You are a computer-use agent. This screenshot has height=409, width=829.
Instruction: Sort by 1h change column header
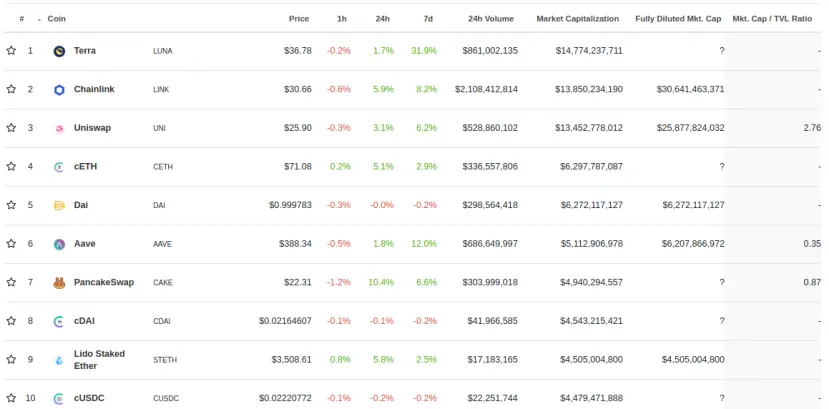[342, 18]
